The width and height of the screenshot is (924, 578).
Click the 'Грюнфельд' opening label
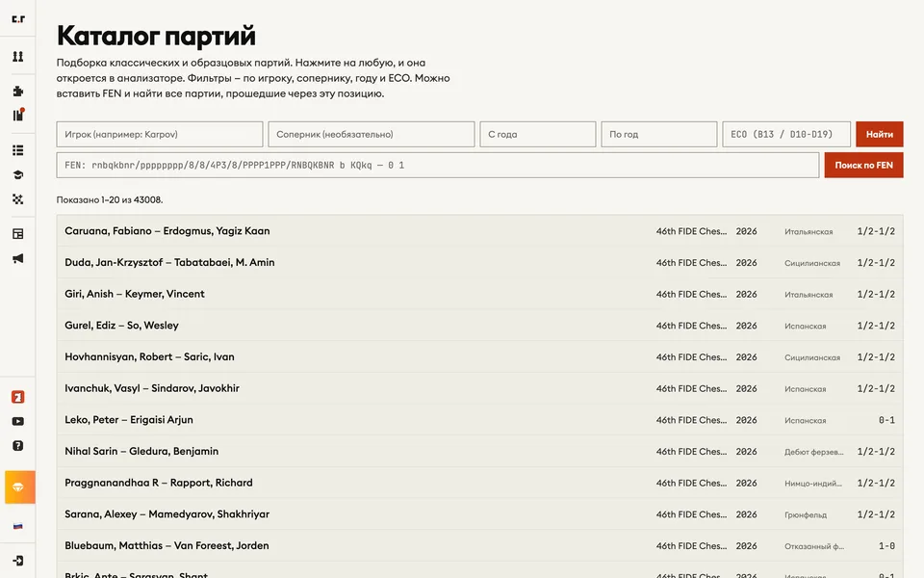tap(806, 514)
